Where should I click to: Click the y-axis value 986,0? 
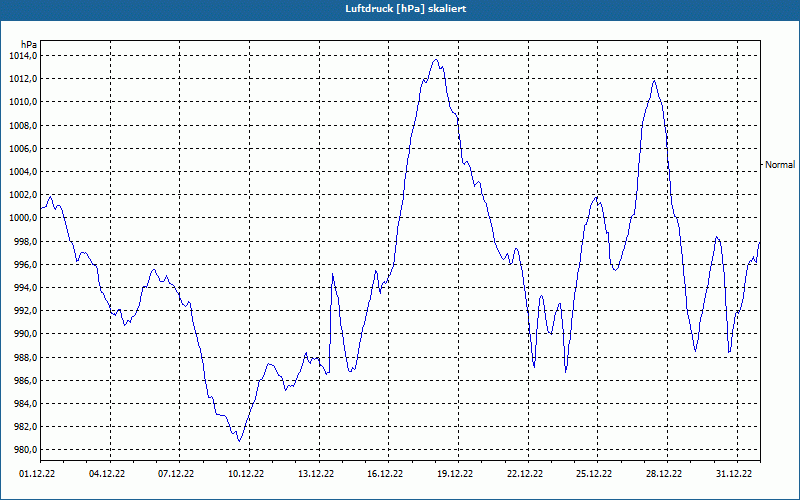(x=25, y=381)
